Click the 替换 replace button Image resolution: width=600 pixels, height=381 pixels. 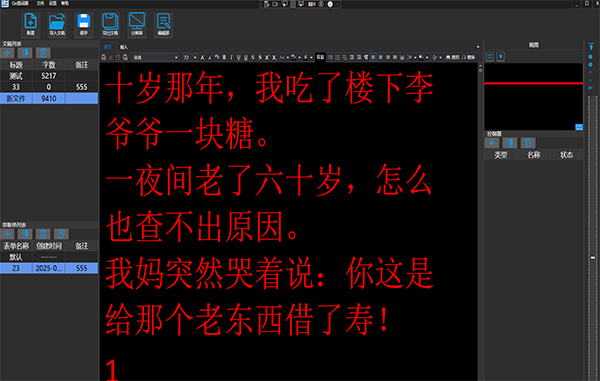click(468, 57)
